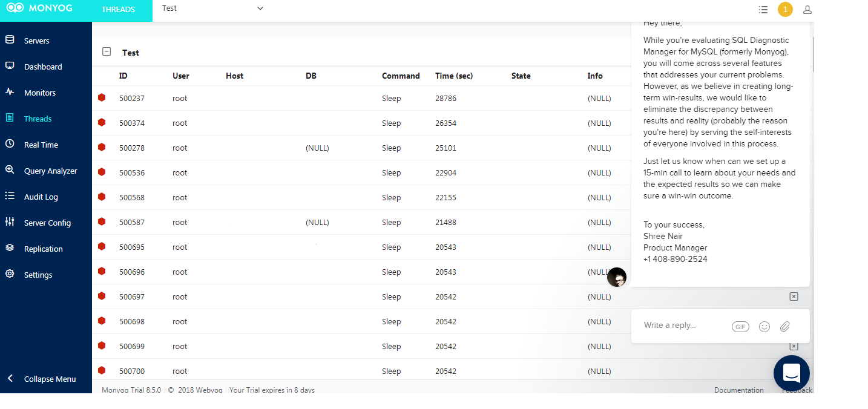Open the Real Time page

41,145
